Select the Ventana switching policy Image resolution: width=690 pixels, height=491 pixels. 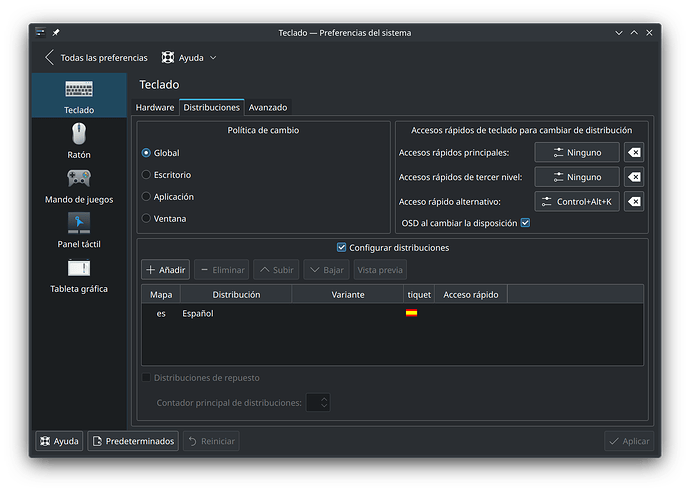pyautogui.click(x=147, y=218)
